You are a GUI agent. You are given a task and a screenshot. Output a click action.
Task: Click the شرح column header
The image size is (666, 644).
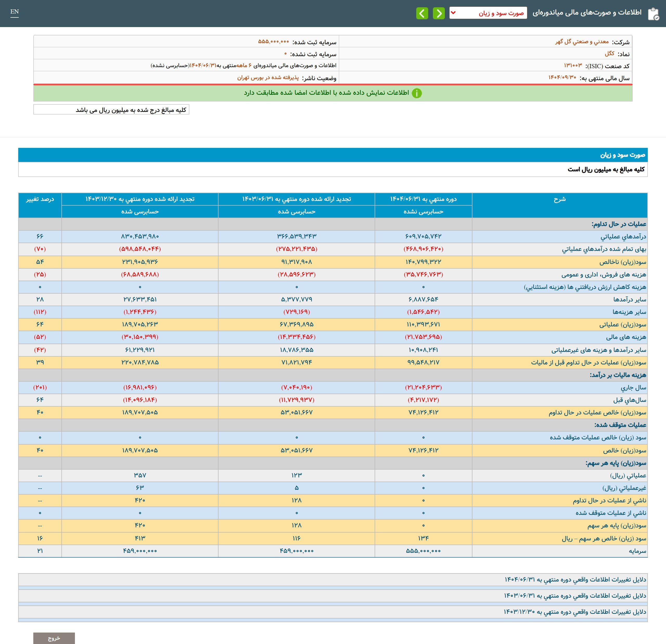tap(559, 199)
